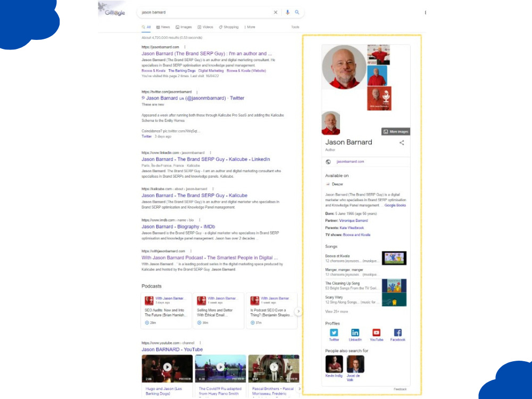Play the Pascal Brothers video thumbnail
Viewport: 532px width, 399px height.
pyautogui.click(x=274, y=368)
